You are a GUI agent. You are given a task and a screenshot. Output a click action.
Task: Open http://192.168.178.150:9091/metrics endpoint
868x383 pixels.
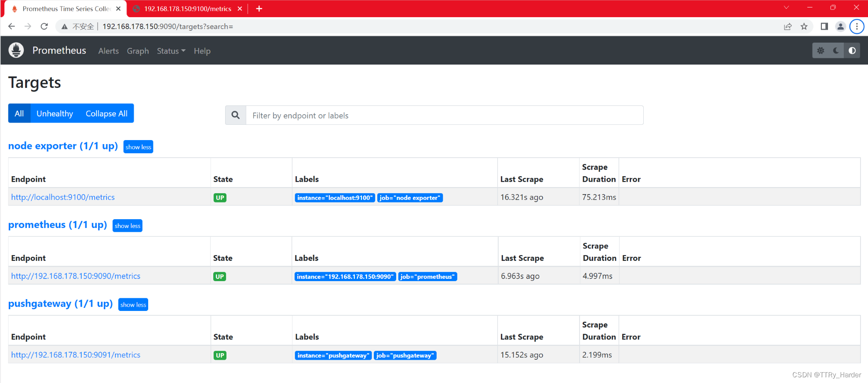[x=76, y=355]
